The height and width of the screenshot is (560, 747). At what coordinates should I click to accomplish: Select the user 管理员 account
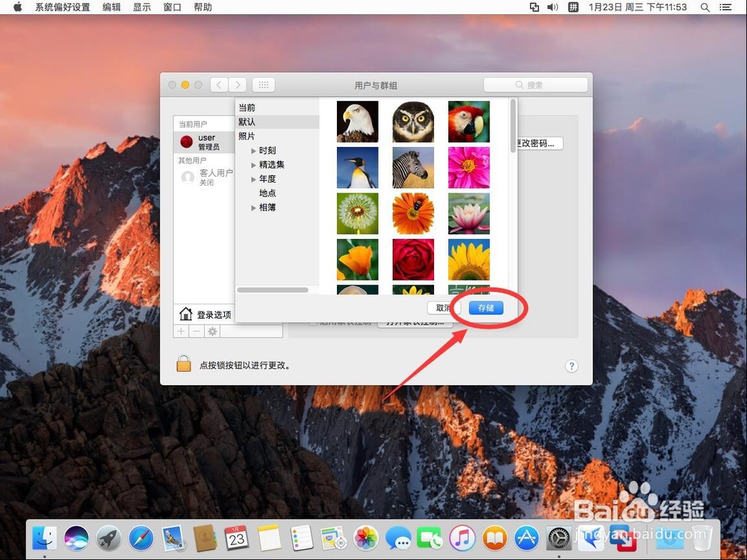point(205,142)
